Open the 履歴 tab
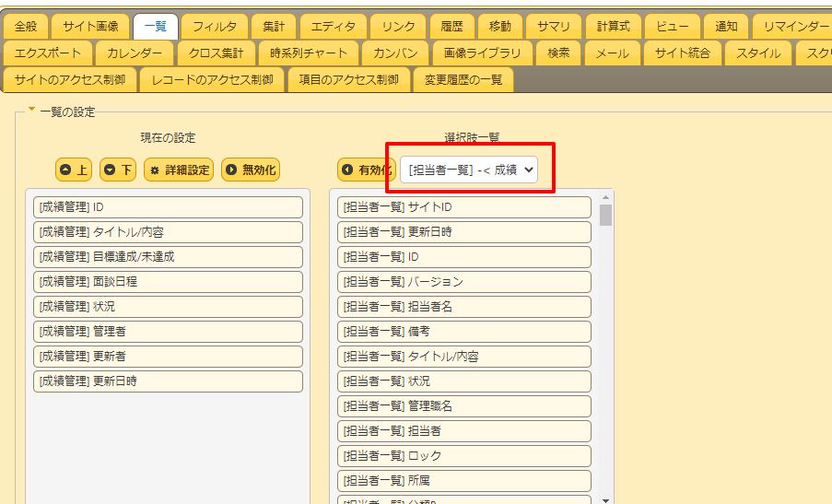The image size is (832, 504). [x=452, y=26]
